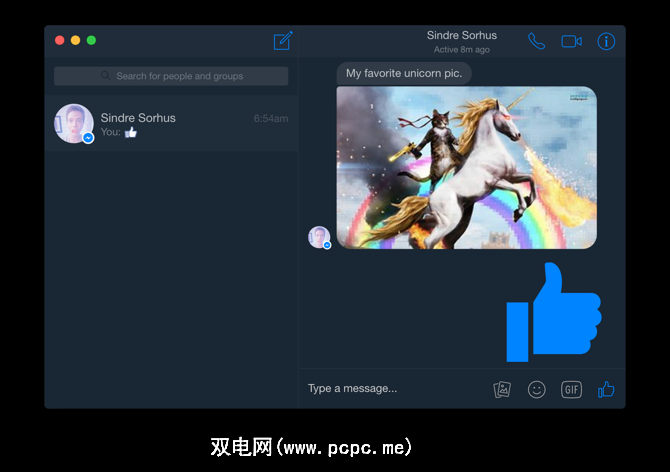Maximize the window with the green button
Screen dimensions: 670x472
pyautogui.click(x=91, y=40)
